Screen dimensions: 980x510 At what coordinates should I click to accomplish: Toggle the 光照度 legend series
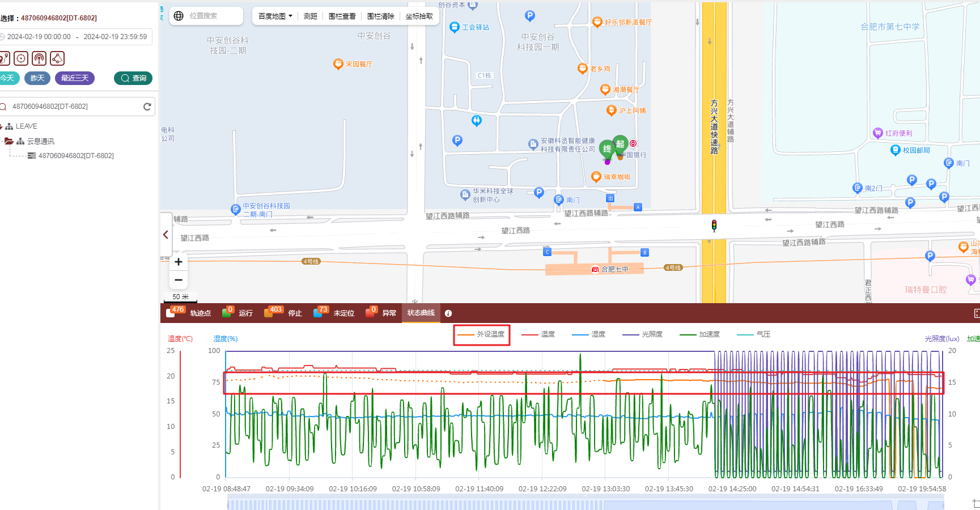(x=643, y=334)
